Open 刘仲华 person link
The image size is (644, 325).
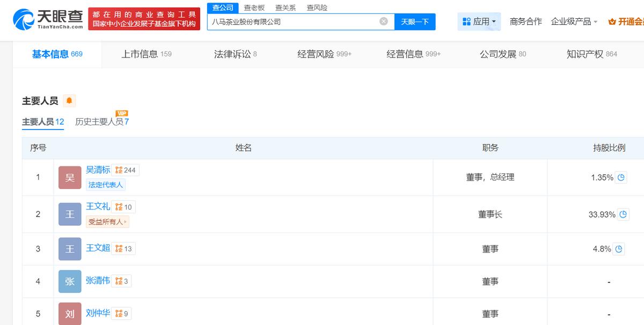[98, 313]
